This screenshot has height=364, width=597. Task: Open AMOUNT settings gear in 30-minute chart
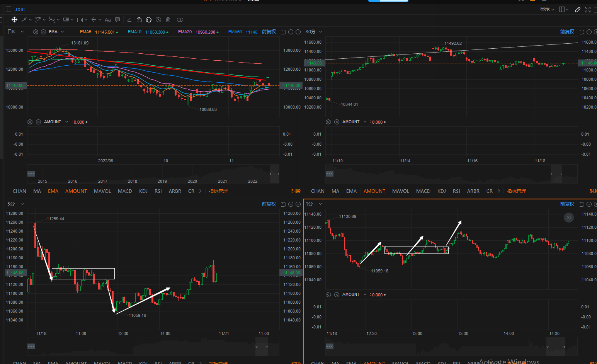click(x=328, y=122)
